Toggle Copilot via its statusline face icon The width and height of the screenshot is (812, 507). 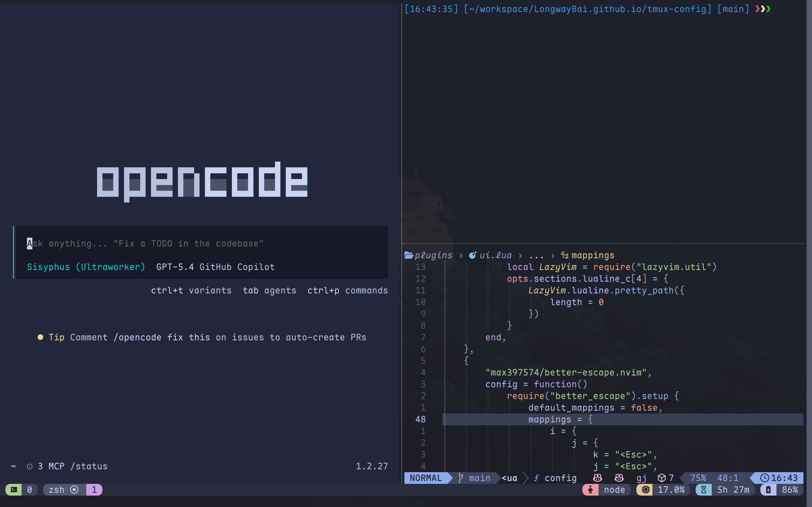[x=597, y=478]
